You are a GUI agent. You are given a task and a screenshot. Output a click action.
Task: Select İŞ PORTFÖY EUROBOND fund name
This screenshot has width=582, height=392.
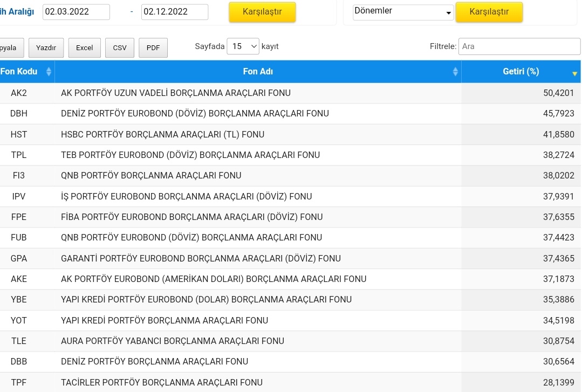(x=186, y=196)
